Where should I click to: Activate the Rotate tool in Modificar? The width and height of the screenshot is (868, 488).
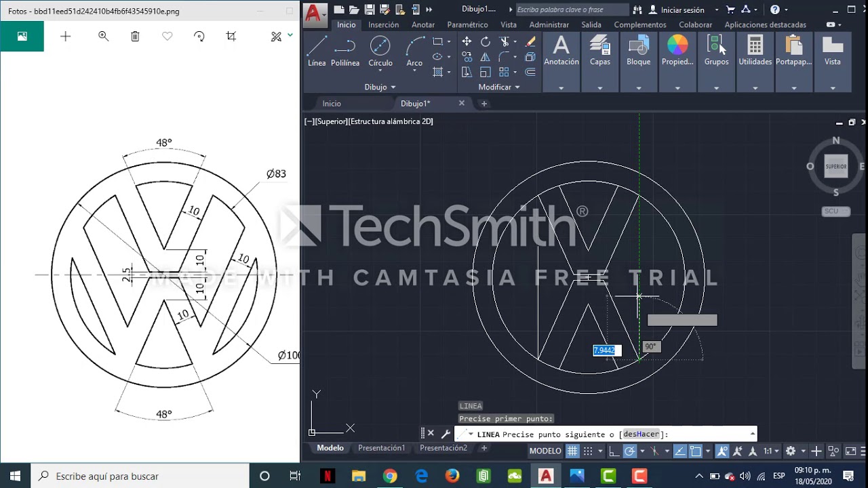(486, 41)
